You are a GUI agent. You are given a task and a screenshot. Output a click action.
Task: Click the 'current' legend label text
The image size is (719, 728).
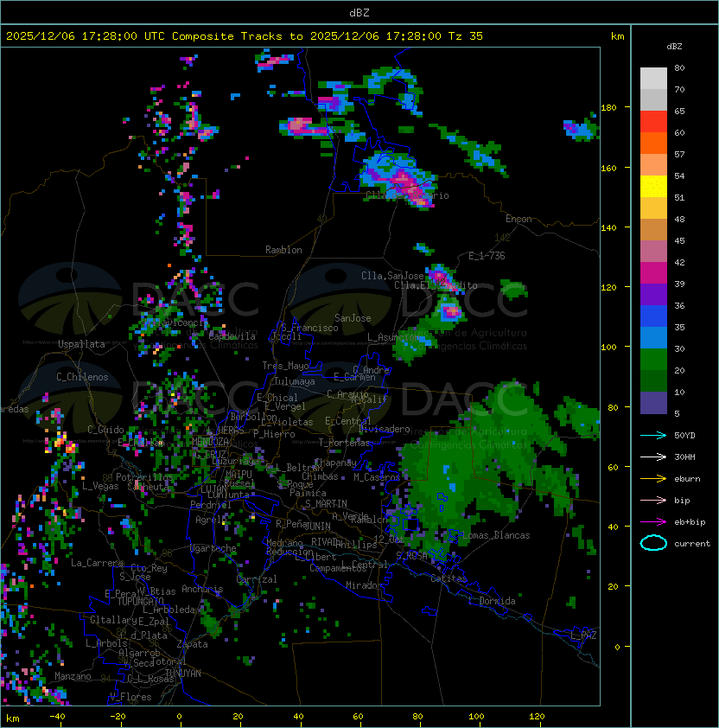[692, 544]
